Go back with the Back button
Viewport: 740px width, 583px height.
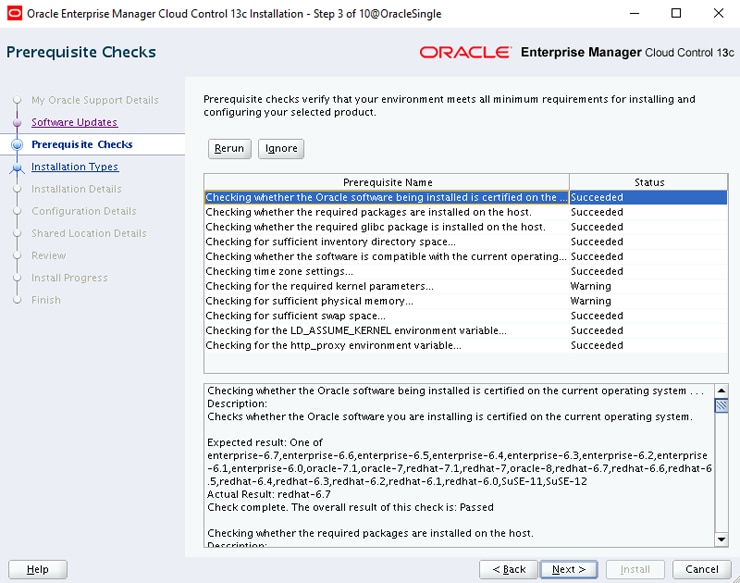(509, 569)
